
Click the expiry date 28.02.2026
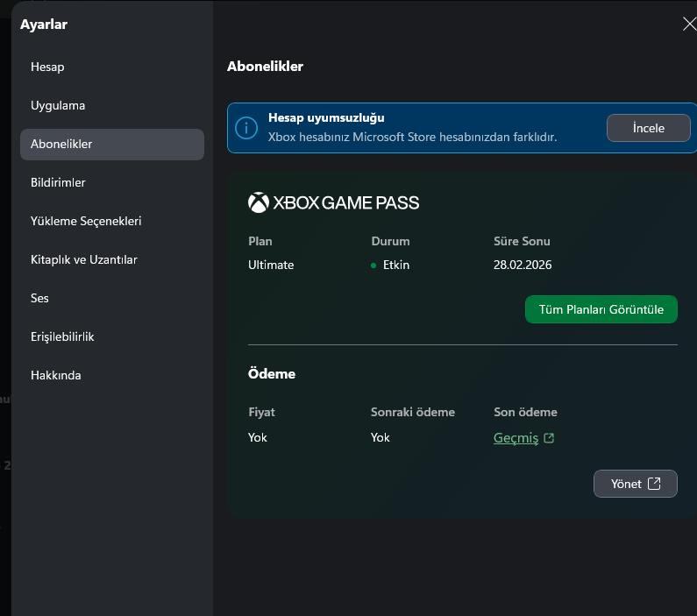click(x=523, y=266)
